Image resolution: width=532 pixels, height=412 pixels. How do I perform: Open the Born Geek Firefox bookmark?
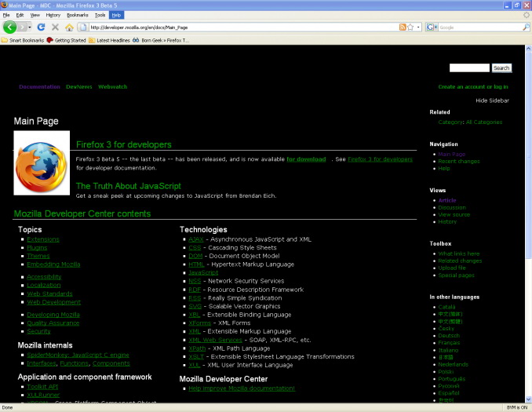tap(161, 40)
